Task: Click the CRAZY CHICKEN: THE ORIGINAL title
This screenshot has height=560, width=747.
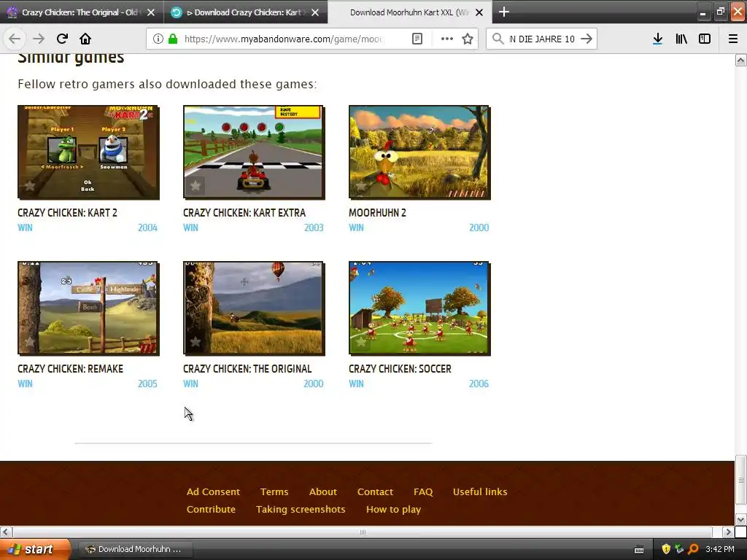Action: [247, 369]
